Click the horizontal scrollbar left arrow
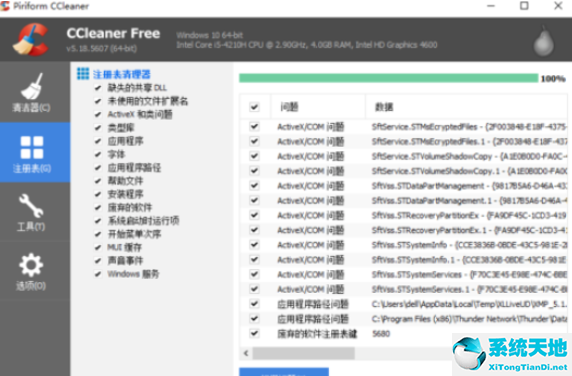The image size is (572, 376). pos(246,353)
